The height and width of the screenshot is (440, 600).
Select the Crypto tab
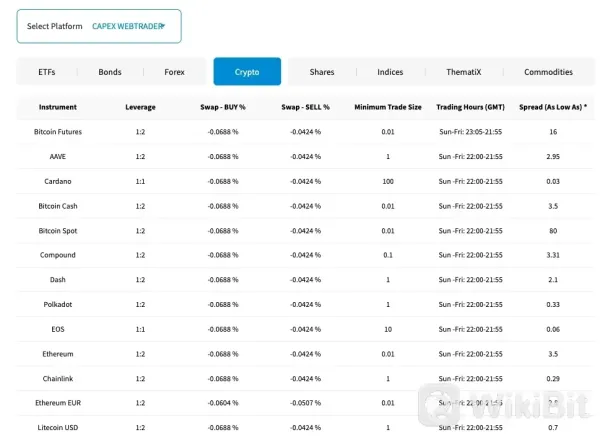point(247,72)
